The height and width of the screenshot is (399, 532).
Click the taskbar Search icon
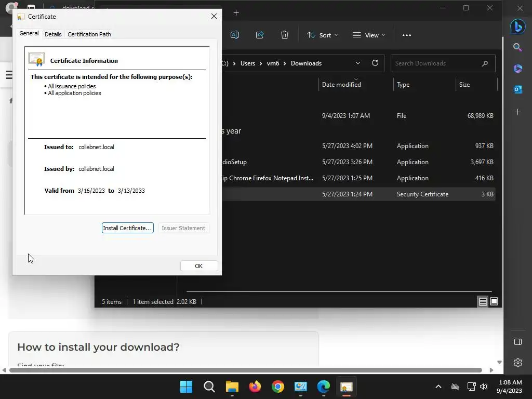pos(209,387)
